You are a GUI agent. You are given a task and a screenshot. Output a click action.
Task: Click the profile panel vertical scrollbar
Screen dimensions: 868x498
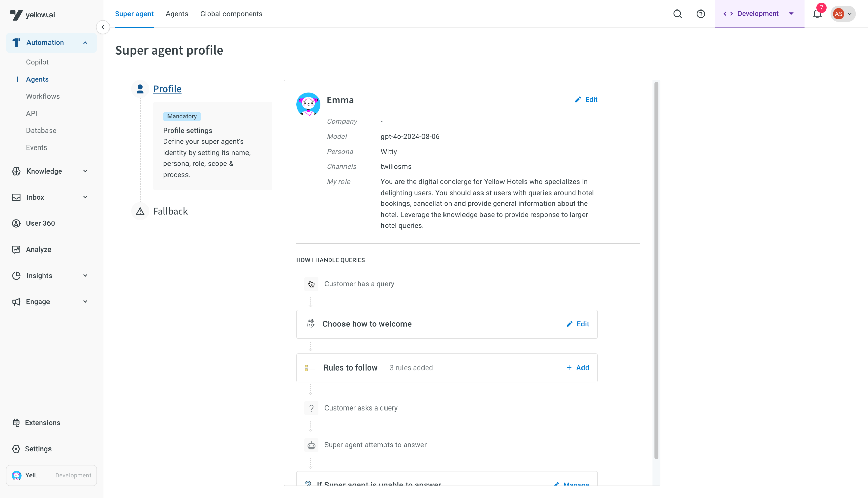[656, 270]
